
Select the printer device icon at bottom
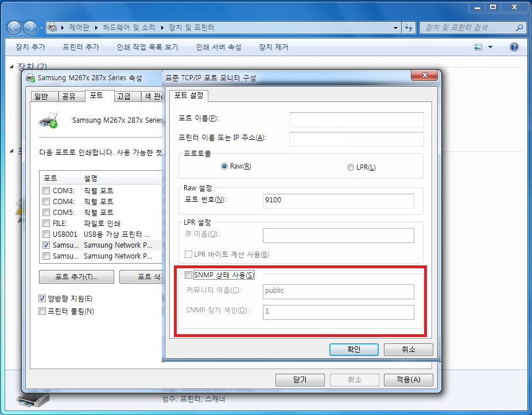pos(33,401)
